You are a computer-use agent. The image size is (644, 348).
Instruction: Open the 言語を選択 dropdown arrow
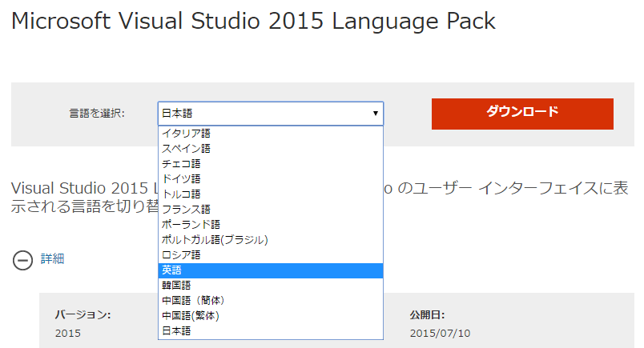point(375,114)
